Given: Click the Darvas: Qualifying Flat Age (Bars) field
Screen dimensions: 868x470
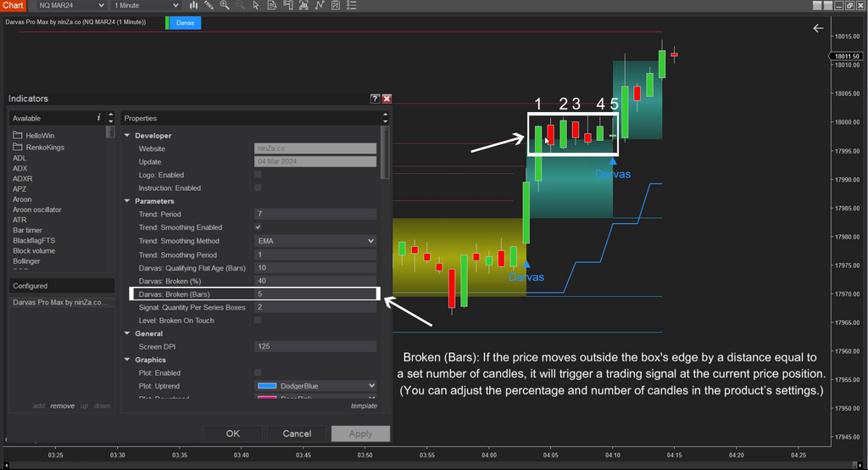Looking at the screenshot, I should [x=315, y=268].
